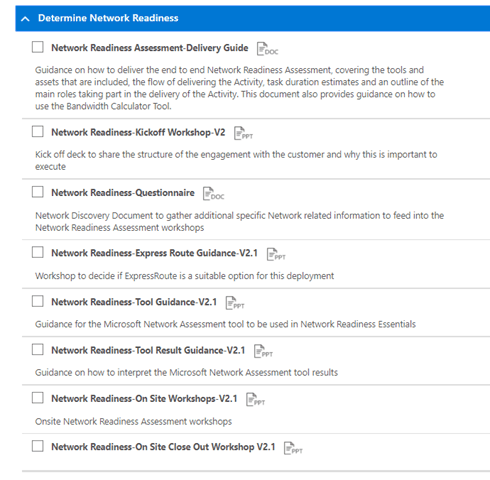Enable the On Site Close Out Workshop checkbox
Viewport: 490px width, 480px height.
pos(38,446)
